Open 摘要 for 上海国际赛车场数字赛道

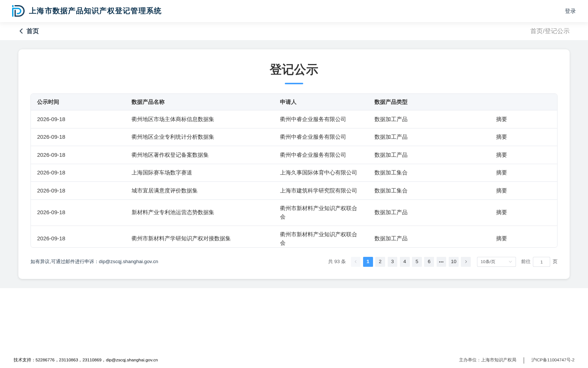coord(502,173)
